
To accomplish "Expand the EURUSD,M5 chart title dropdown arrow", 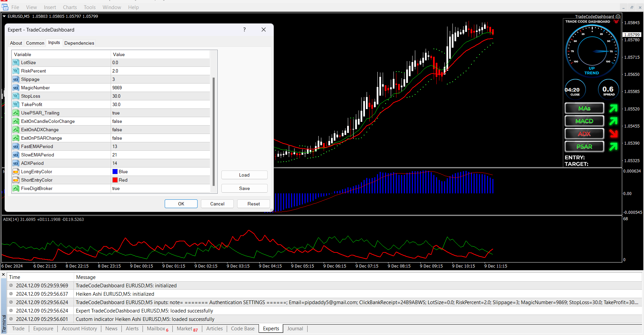I will (4, 16).
